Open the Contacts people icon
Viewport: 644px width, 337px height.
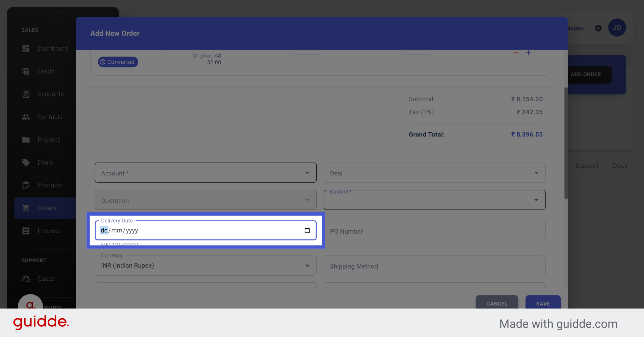coord(26,117)
